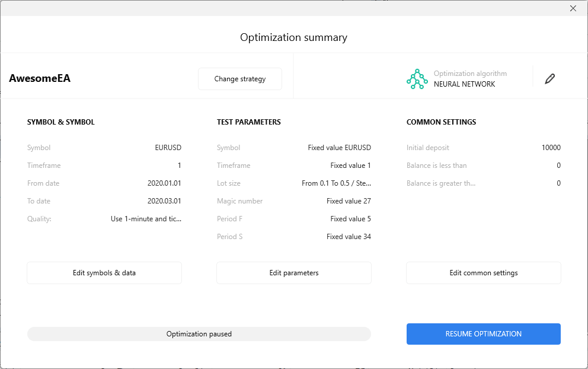Click the Initial deposit value 10000
The width and height of the screenshot is (588, 369).
[x=551, y=148]
